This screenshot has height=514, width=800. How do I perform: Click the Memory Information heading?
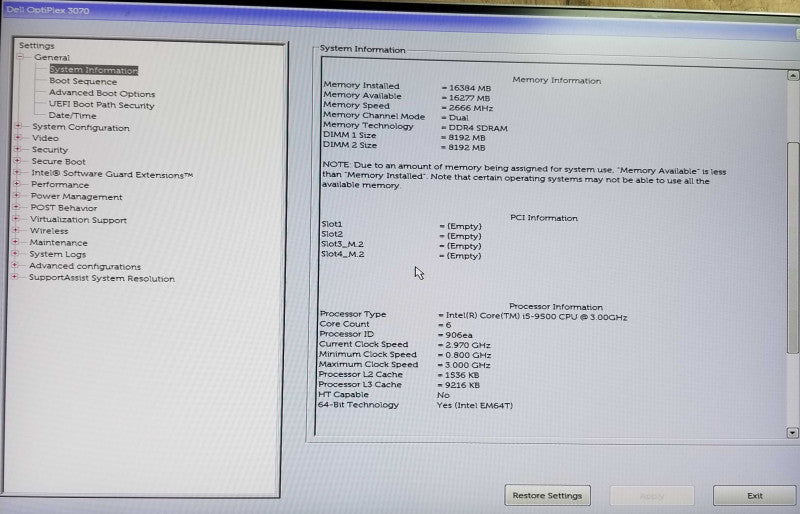[x=557, y=81]
